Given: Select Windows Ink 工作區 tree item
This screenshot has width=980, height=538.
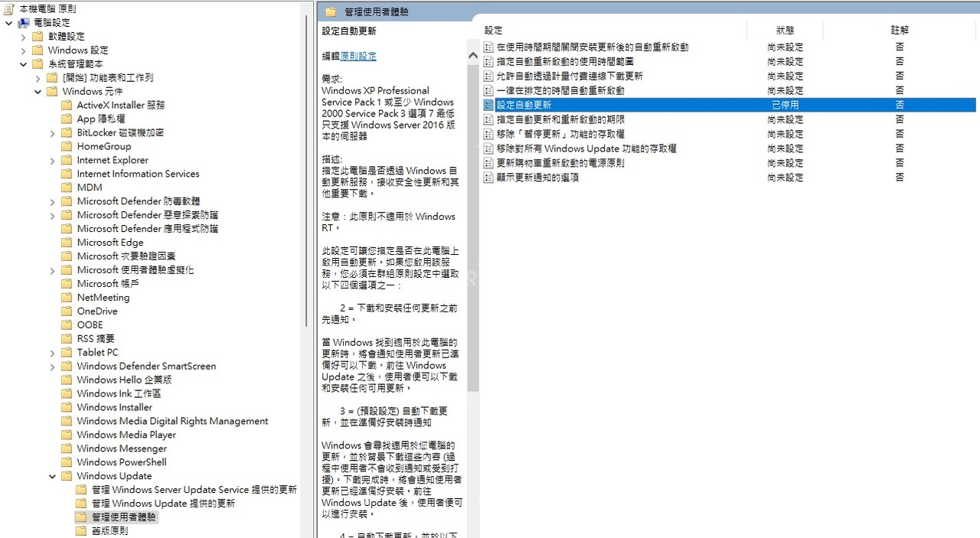Looking at the screenshot, I should click(x=119, y=394).
